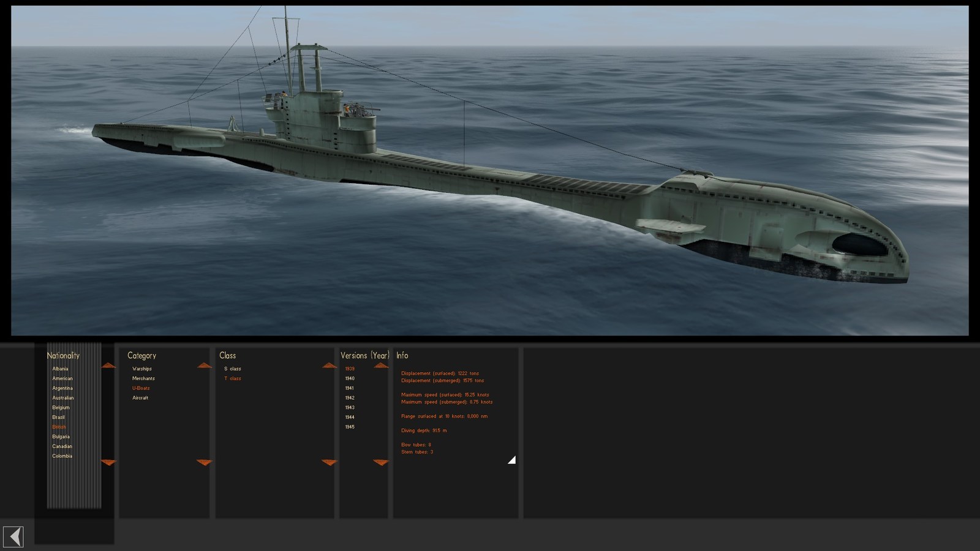This screenshot has height=551, width=980.
Task: Select Colombia nationality
Action: (62, 456)
